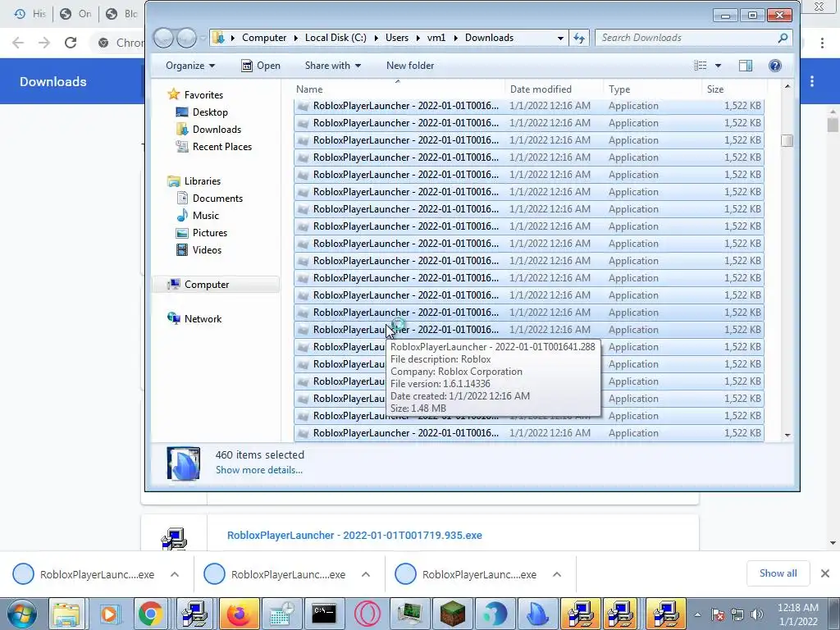Click Show more details link

coord(258,470)
